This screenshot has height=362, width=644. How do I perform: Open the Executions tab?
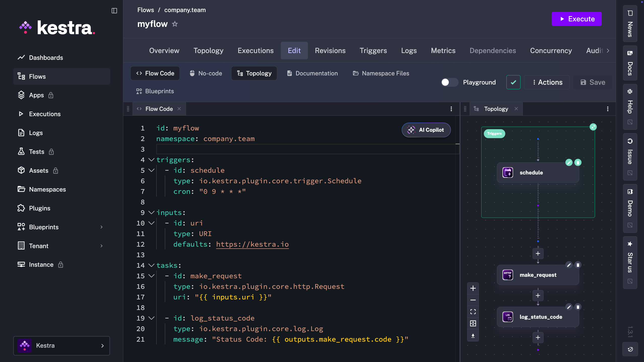255,51
